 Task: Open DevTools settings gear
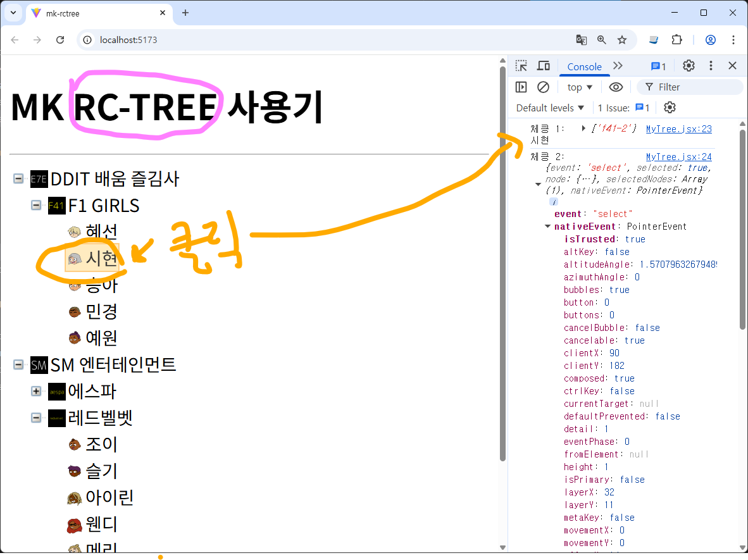[689, 66]
